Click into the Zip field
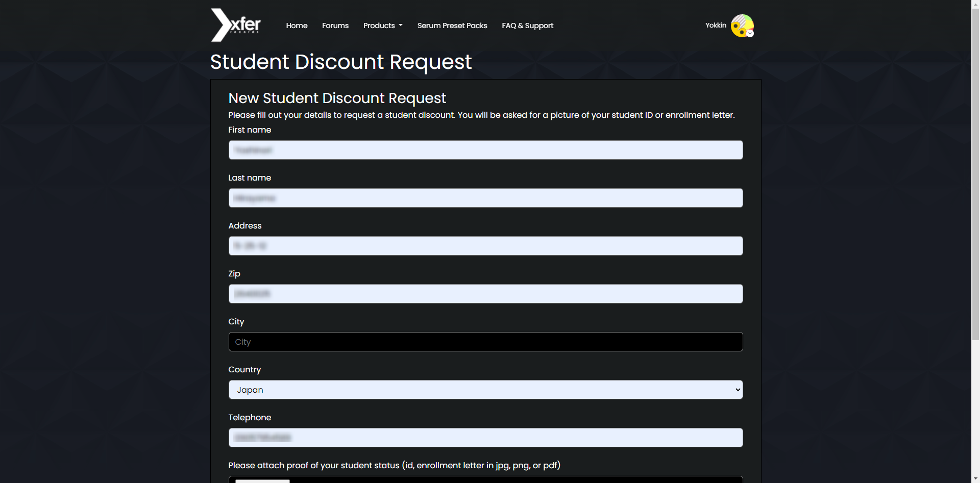The image size is (980, 483). click(485, 294)
